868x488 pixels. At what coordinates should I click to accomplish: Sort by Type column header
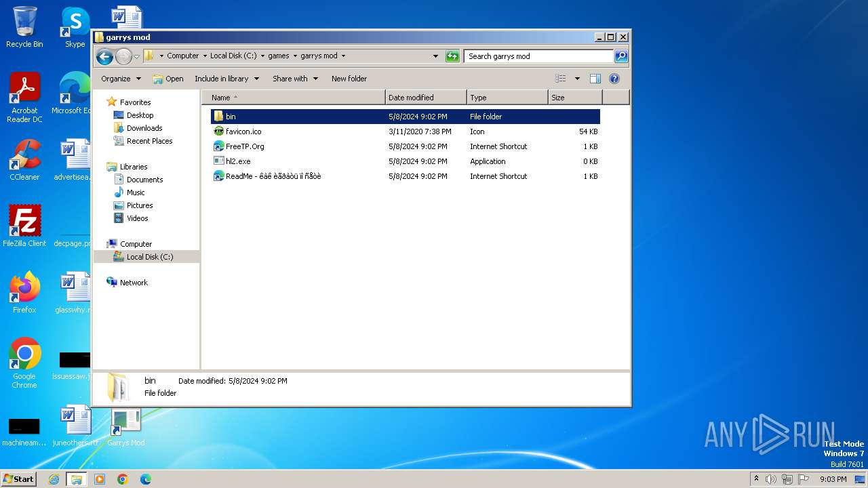pyautogui.click(x=507, y=98)
